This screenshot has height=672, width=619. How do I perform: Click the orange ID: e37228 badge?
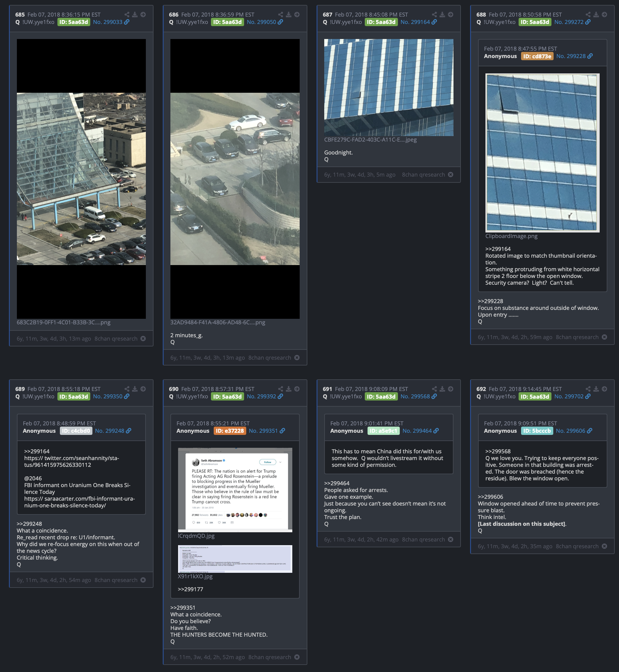tap(229, 431)
